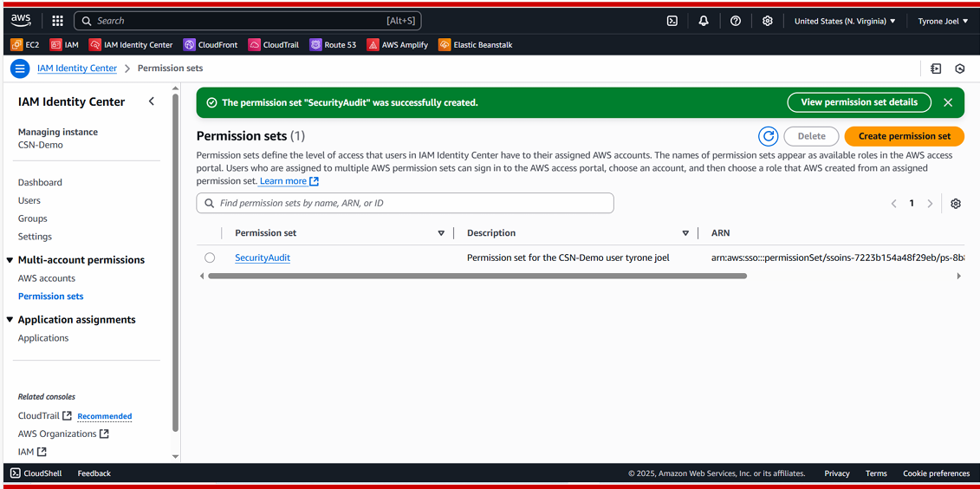Open AWS Amplify favorite shortcut
The height and width of the screenshot is (489, 980).
tap(398, 45)
